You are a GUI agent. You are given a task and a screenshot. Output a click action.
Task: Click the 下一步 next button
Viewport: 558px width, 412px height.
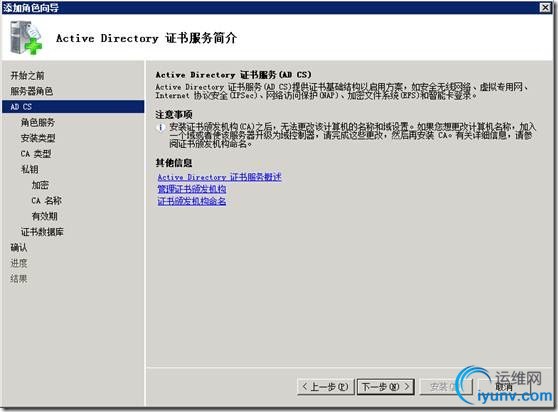click(x=386, y=387)
